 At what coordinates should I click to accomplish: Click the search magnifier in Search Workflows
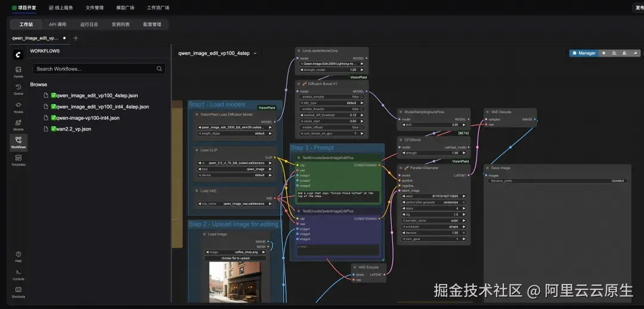(159, 69)
